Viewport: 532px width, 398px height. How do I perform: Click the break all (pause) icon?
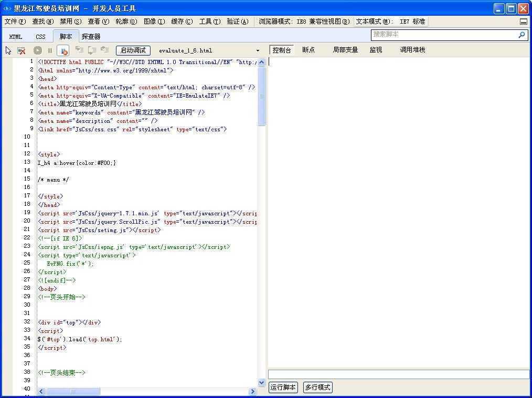click(50, 50)
